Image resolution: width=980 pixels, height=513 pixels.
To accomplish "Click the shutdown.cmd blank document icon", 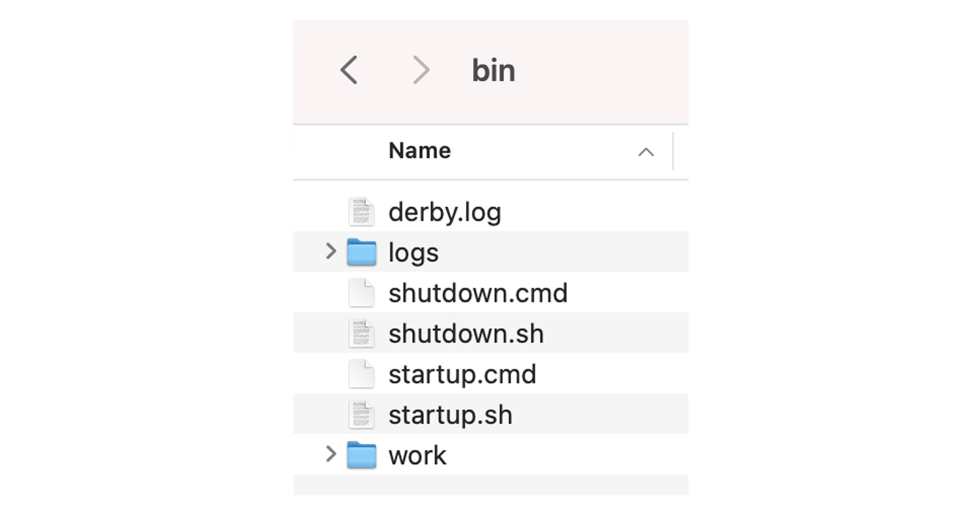I will click(362, 293).
